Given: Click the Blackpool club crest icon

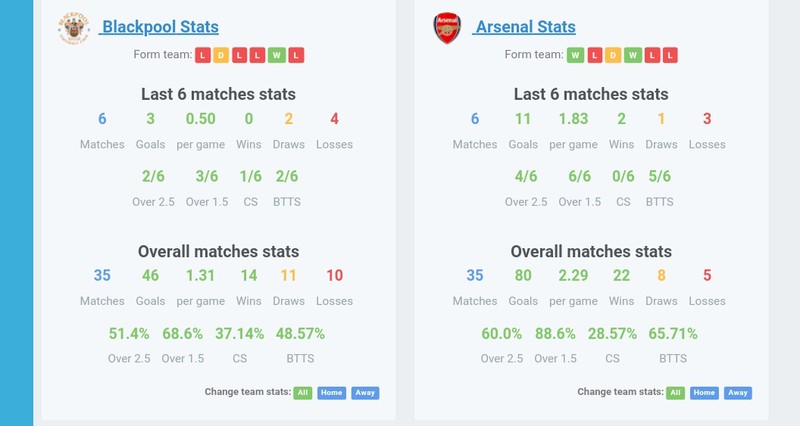Looking at the screenshot, I should tap(74, 29).
